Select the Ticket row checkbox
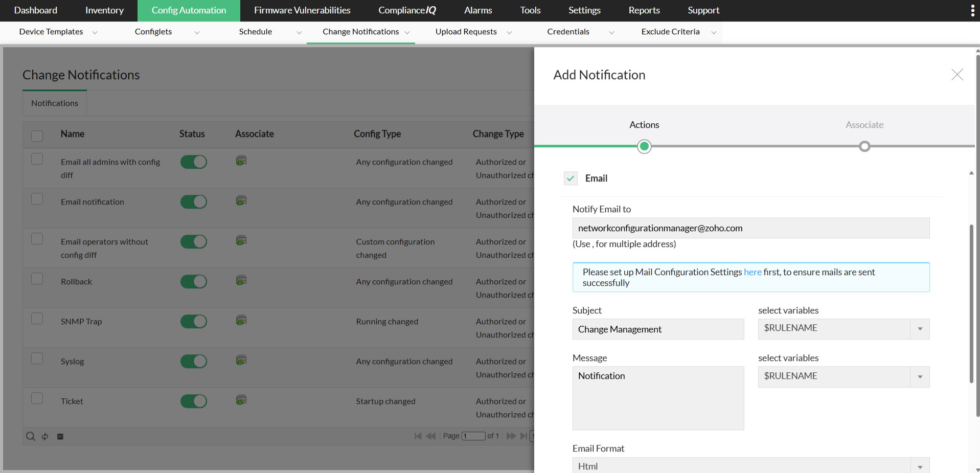The image size is (980, 473). click(x=37, y=398)
